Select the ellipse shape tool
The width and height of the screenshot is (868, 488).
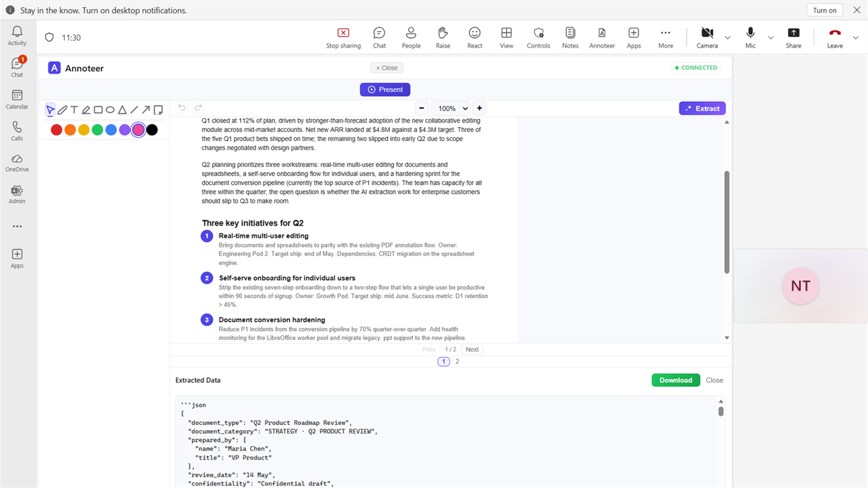click(x=110, y=110)
